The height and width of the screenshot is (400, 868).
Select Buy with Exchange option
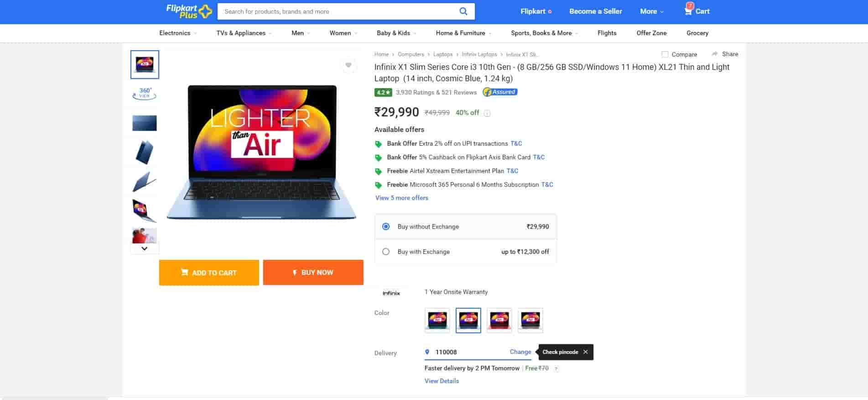(x=386, y=252)
